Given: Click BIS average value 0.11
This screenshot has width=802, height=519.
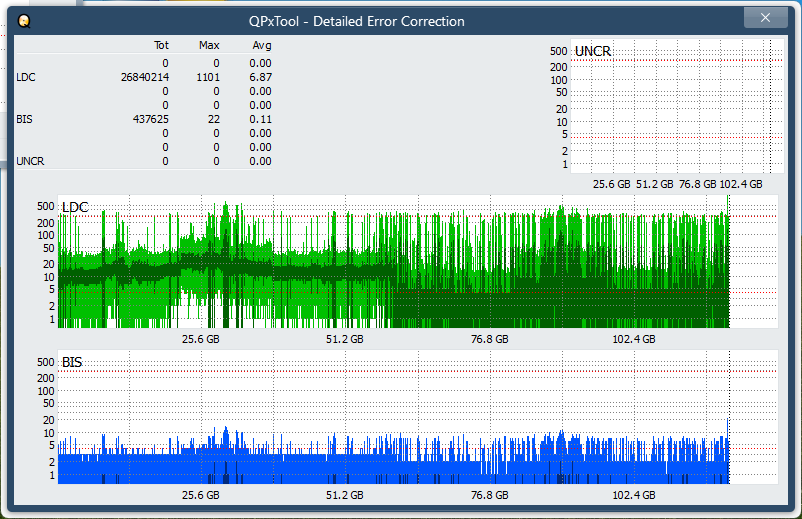Looking at the screenshot, I should pyautogui.click(x=260, y=119).
